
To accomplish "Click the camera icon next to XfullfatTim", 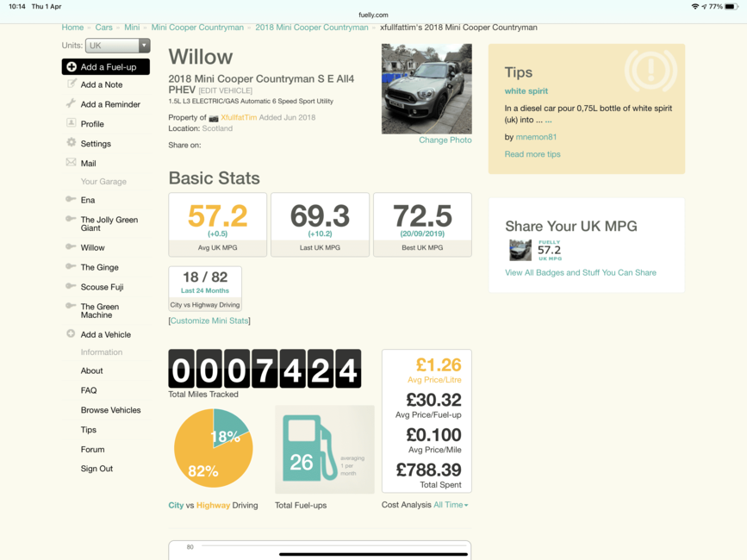I will [x=214, y=118].
